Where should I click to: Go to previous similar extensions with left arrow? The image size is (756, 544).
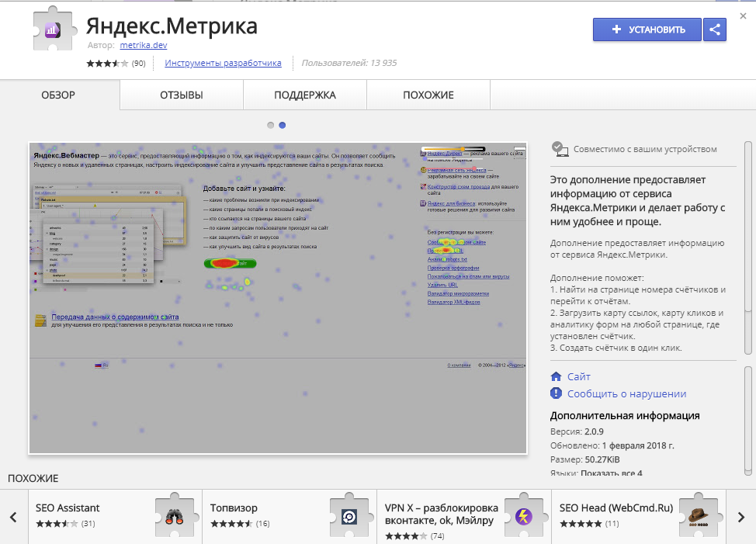pos(13,517)
